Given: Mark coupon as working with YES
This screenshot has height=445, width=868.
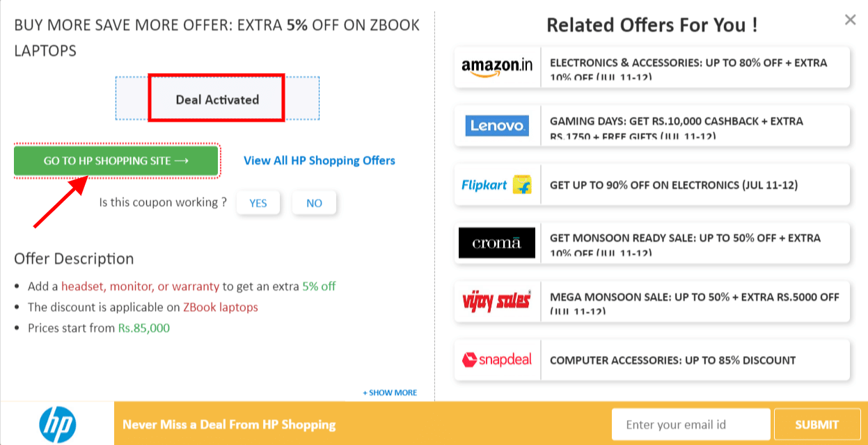Looking at the screenshot, I should 258,203.
